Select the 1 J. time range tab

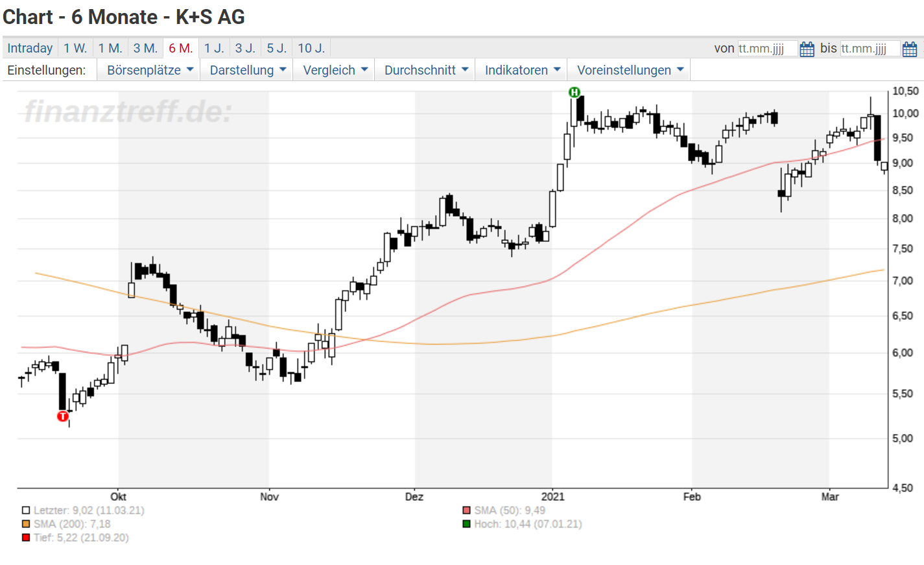point(214,48)
